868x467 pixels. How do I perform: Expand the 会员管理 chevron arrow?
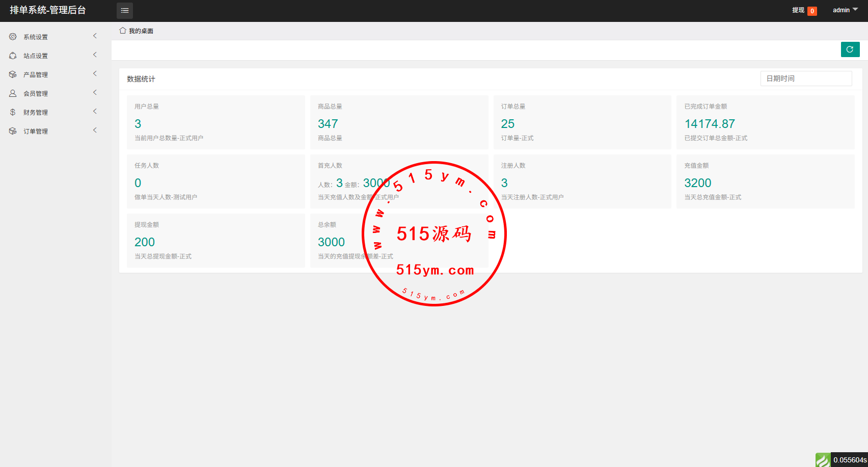pos(95,93)
